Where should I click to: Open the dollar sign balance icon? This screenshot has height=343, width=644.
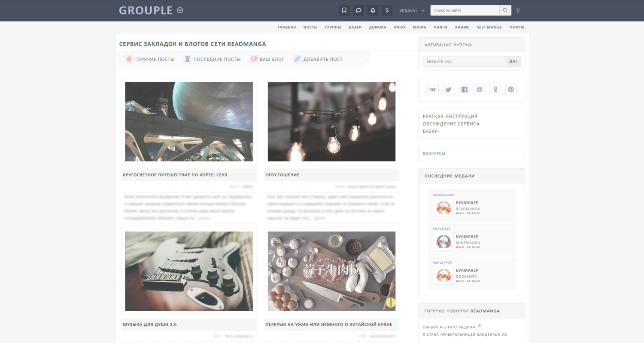coord(386,10)
